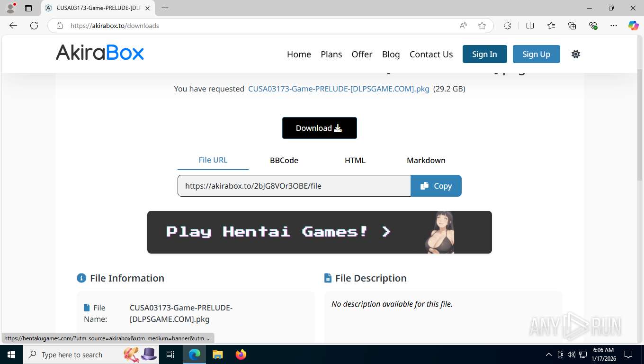Click the Sign In button

[x=484, y=54]
